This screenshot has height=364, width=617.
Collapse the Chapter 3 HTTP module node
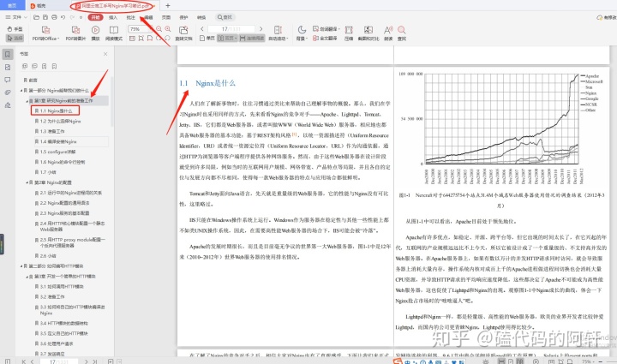tap(27, 277)
